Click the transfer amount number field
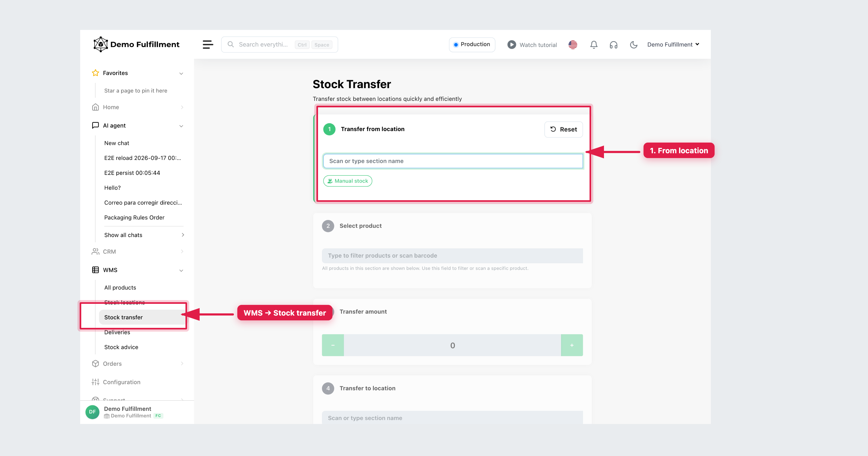This screenshot has height=456, width=868. pyautogui.click(x=452, y=345)
